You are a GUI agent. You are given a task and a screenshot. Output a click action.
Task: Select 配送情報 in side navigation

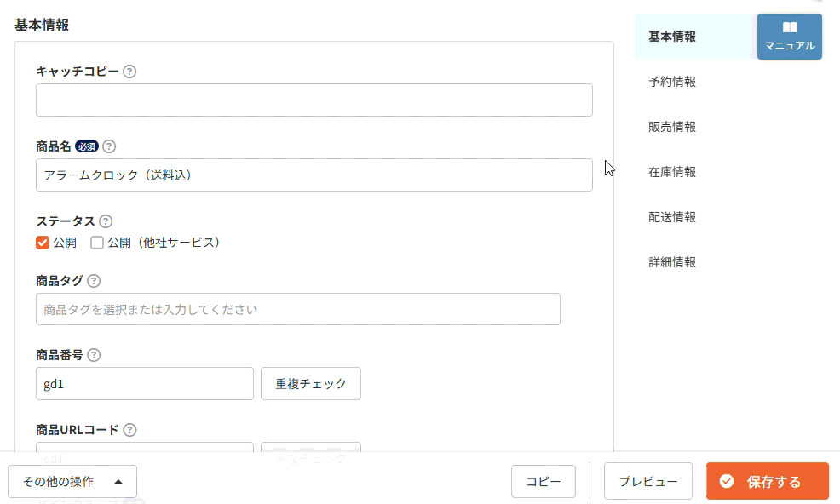click(x=672, y=217)
